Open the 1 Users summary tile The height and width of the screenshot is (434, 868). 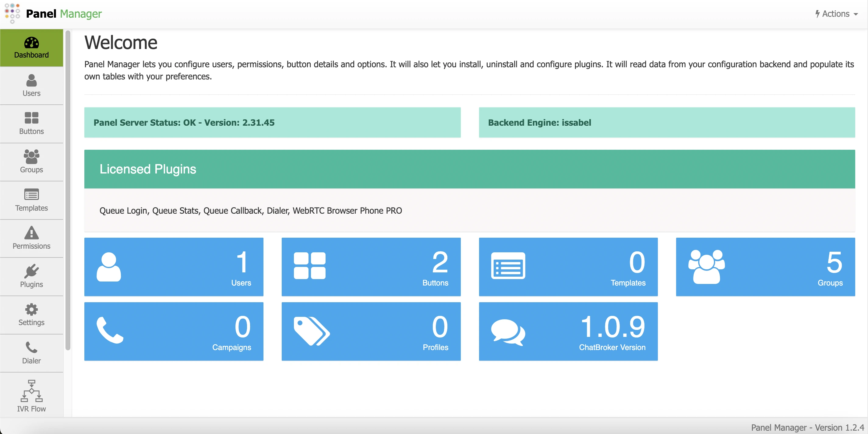coord(174,267)
